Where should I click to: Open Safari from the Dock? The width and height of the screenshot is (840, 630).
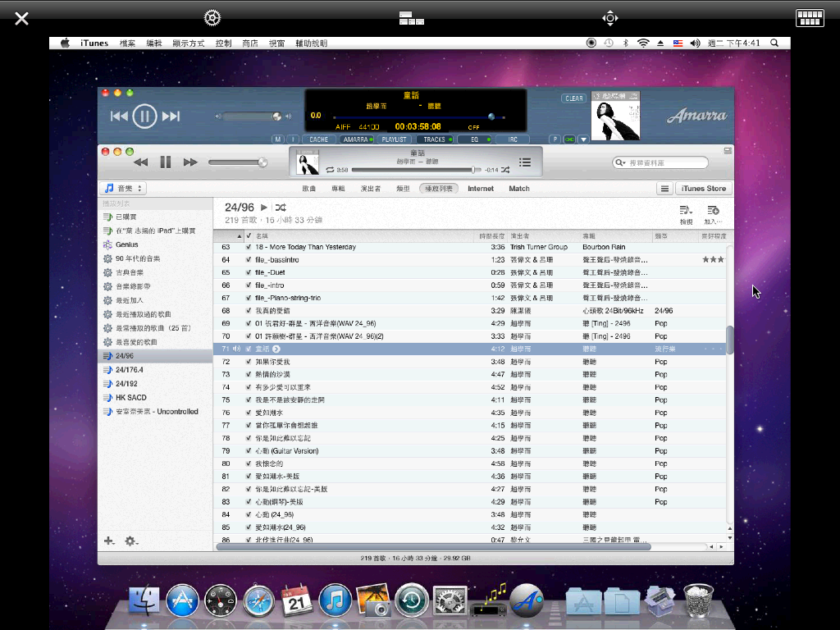pos(258,600)
